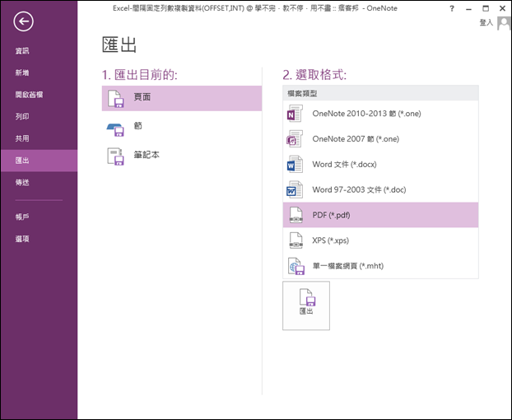The image size is (512, 420).
Task: Select PDF (*.pdf) format
Action: point(380,215)
